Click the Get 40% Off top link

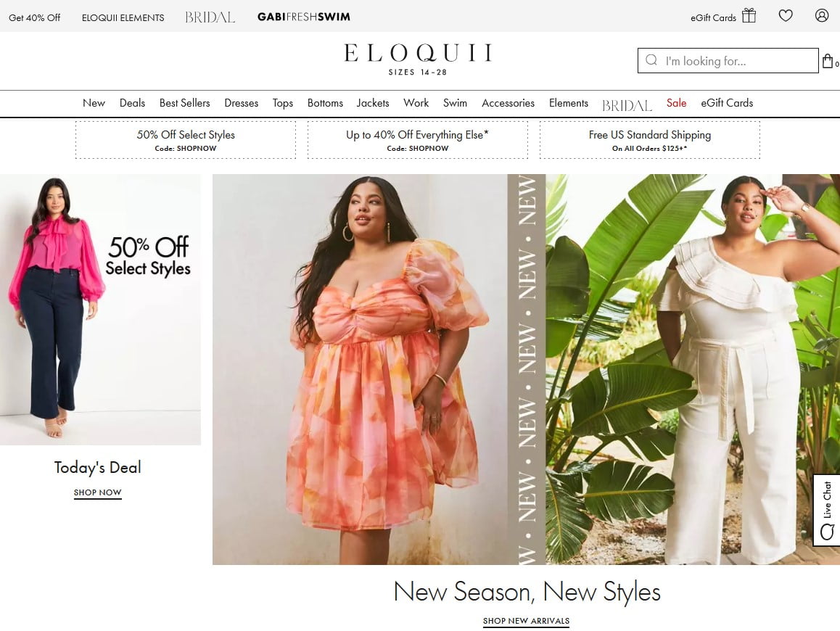[x=34, y=17]
